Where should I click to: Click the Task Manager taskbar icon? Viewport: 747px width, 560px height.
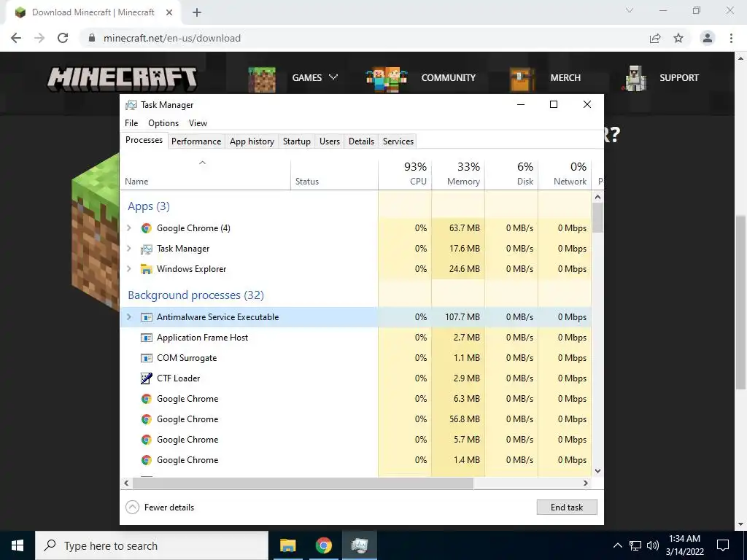coord(359,545)
